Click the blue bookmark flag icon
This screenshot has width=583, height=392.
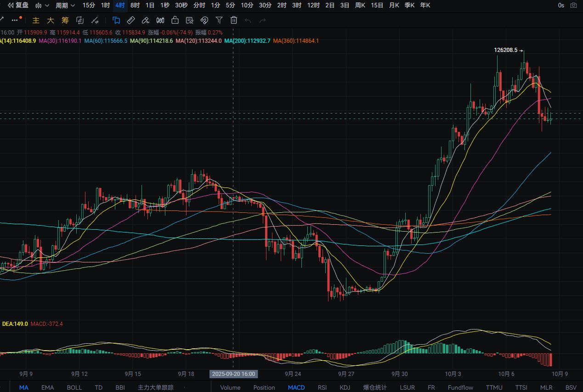(x=116, y=20)
